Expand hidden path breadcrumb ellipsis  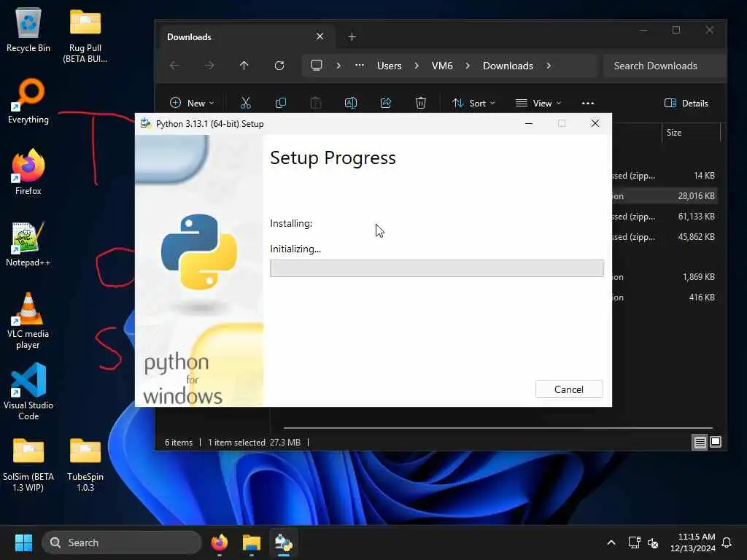tap(360, 66)
